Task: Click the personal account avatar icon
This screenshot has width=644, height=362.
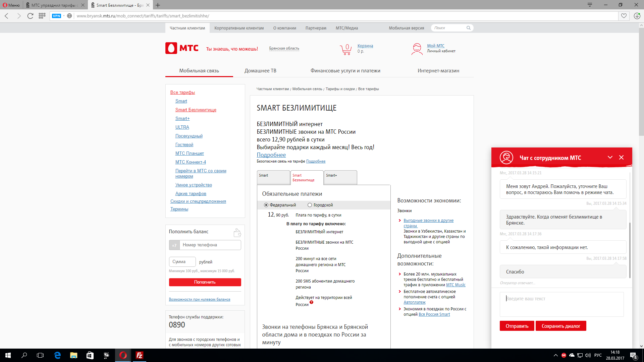Action: point(417,49)
